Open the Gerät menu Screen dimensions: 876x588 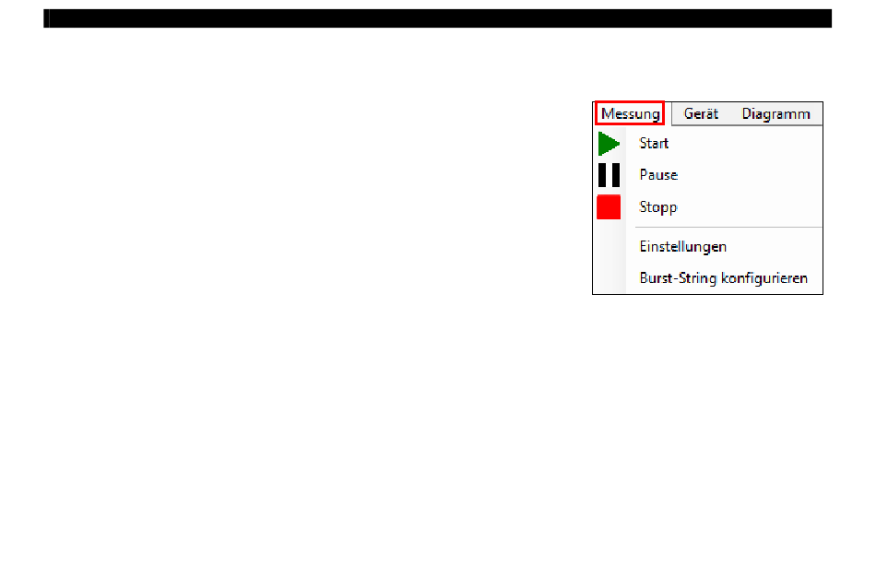click(701, 114)
